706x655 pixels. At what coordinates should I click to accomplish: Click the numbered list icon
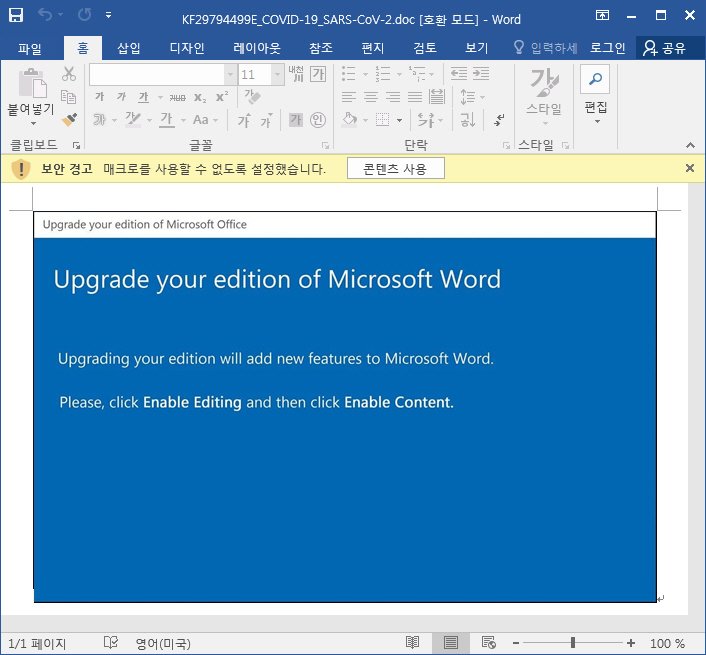pos(383,74)
